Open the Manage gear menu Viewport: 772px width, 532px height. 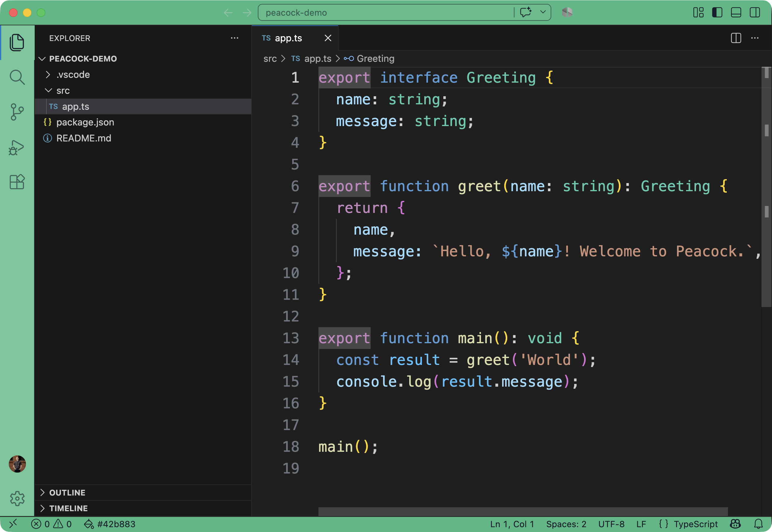(x=17, y=498)
